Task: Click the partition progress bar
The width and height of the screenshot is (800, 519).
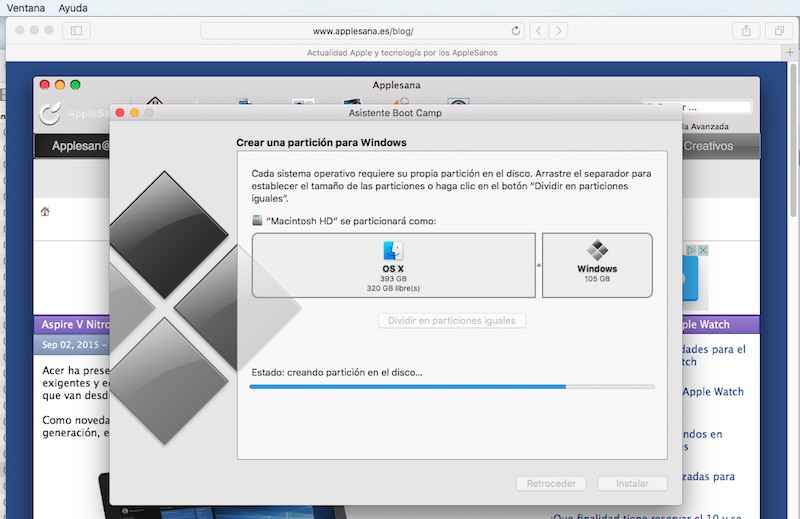Action: 452,387
